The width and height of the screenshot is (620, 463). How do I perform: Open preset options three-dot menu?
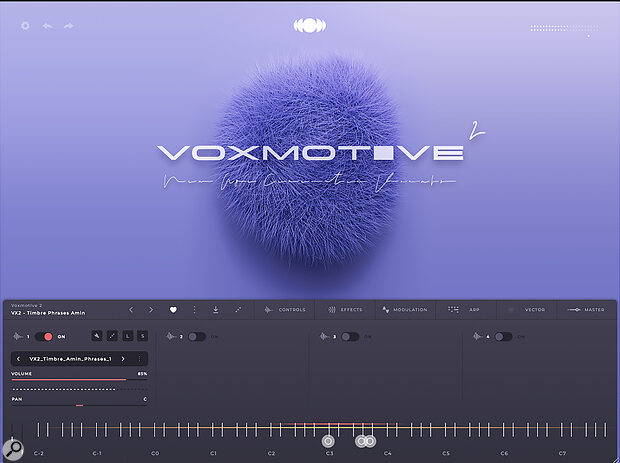pos(194,310)
